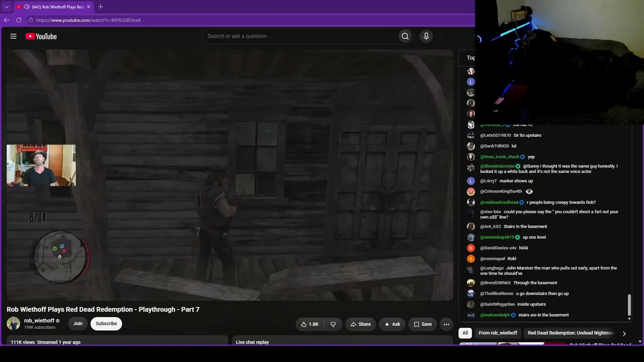Click the avatar beside @L4rryT
The image size is (644, 362).
(471, 181)
